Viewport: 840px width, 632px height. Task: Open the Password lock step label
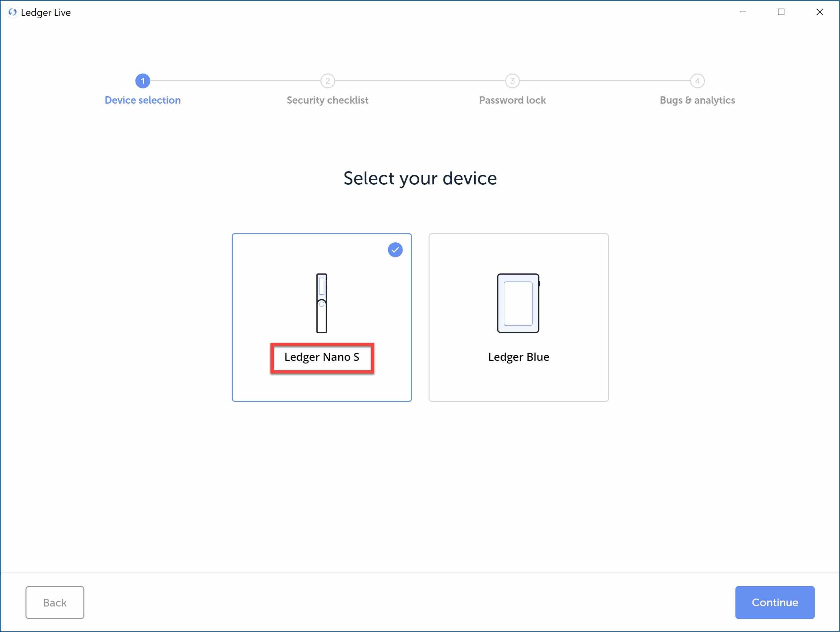click(512, 100)
